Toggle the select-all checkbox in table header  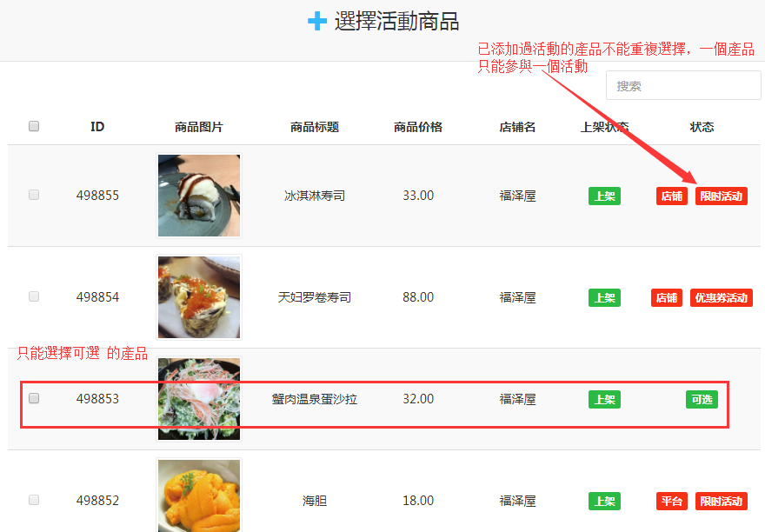click(34, 126)
